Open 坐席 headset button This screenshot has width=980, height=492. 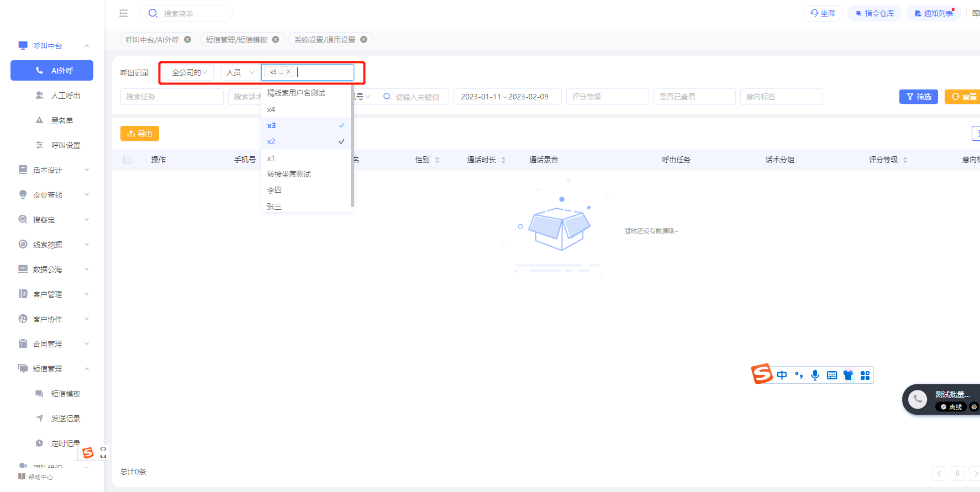pyautogui.click(x=823, y=13)
